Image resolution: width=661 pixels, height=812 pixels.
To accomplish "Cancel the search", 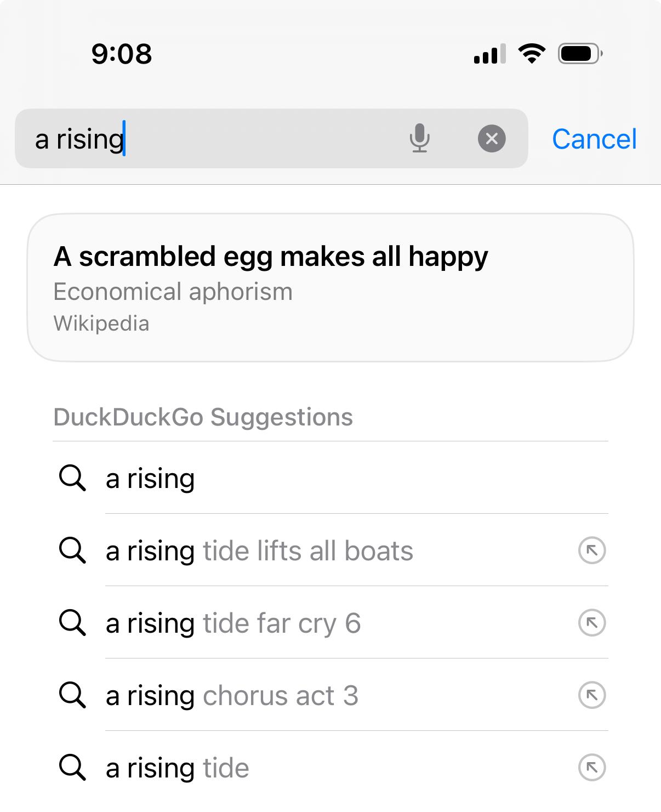I will [x=594, y=139].
